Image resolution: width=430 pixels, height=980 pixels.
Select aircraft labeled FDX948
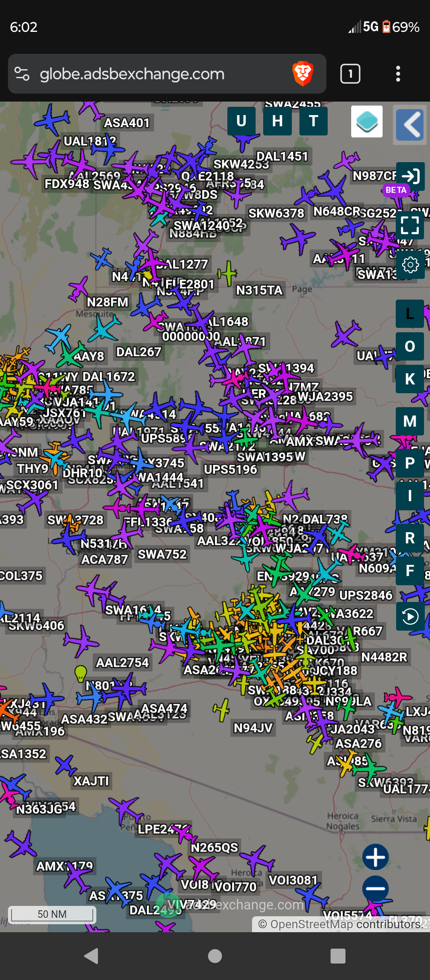pyautogui.click(x=67, y=184)
